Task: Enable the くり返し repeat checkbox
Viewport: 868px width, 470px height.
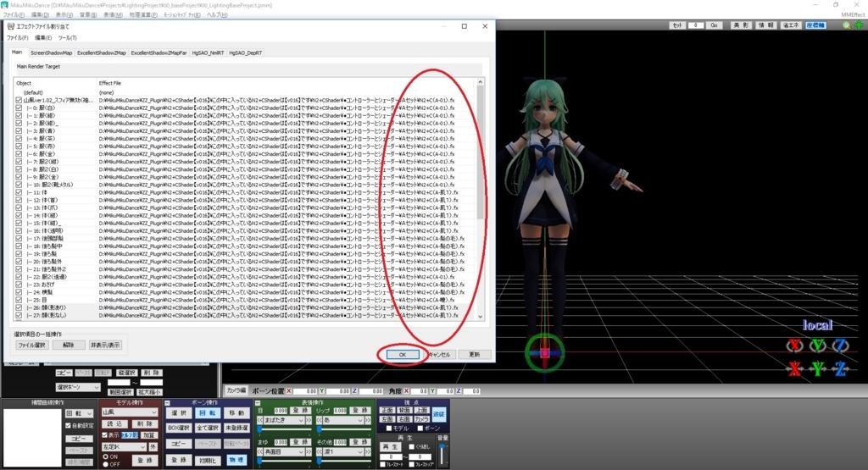Action: [x=411, y=447]
